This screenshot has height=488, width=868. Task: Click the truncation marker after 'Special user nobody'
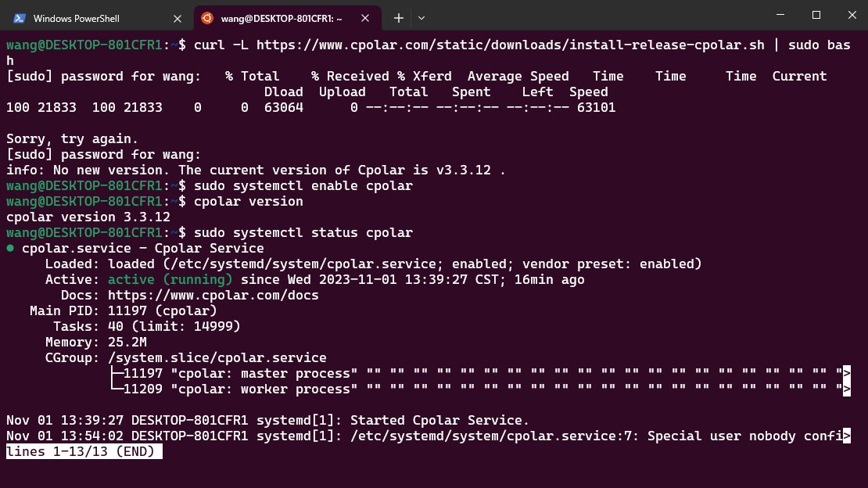click(846, 436)
